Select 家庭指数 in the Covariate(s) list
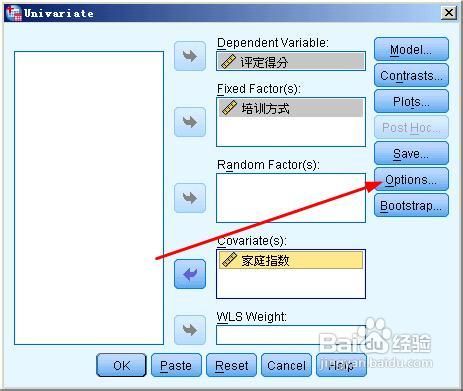463x391 pixels. tap(291, 260)
